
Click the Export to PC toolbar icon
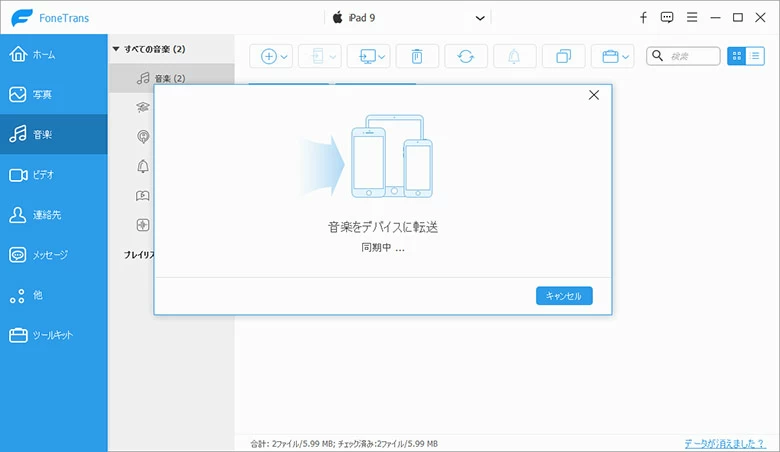pyautogui.click(x=368, y=57)
